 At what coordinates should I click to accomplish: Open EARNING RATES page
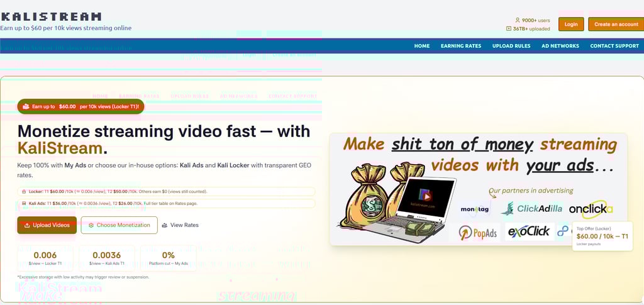[x=461, y=46]
